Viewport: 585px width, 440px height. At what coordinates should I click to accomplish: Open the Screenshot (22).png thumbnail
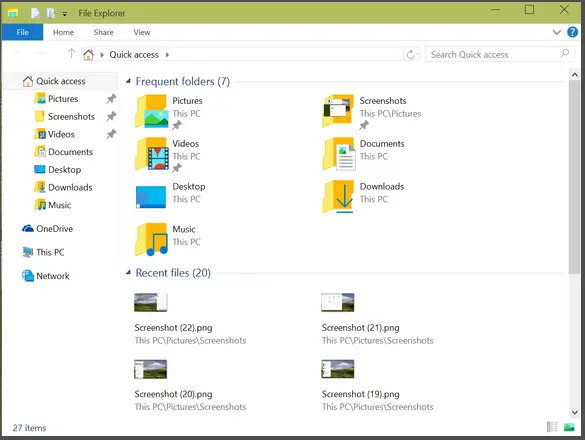151,302
